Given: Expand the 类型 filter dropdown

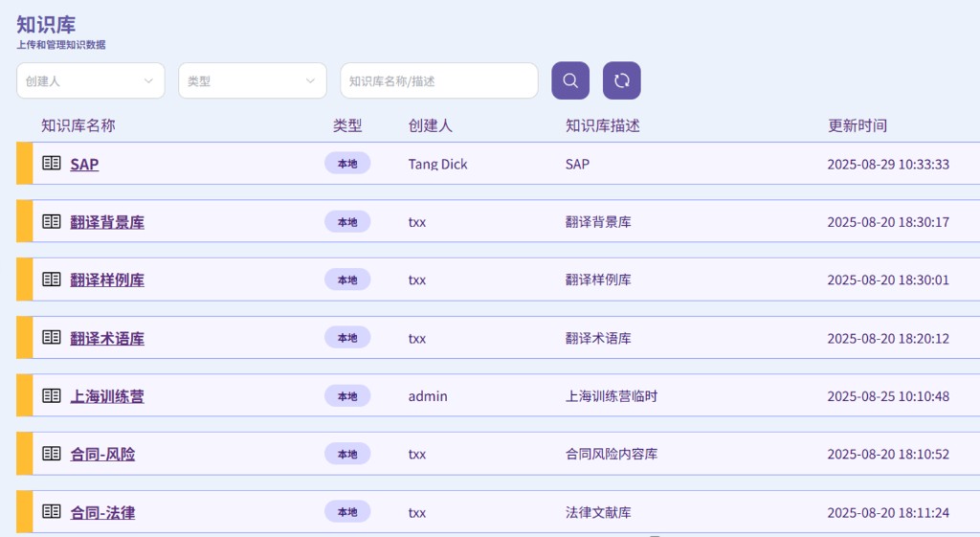Looking at the screenshot, I should click(253, 81).
